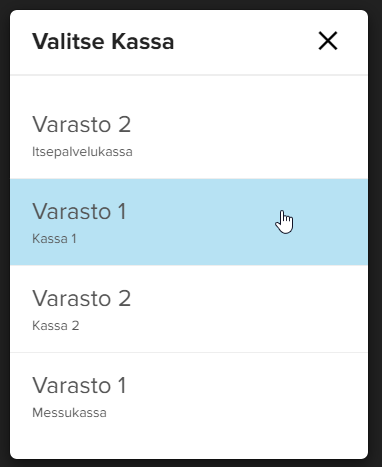Click the Kassa 2 subtitle label
Image resolution: width=382 pixels, height=467 pixels.
[56, 326]
